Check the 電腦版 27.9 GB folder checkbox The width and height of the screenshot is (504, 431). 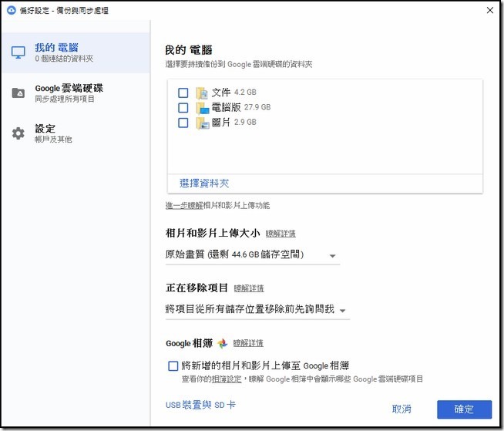pos(183,108)
